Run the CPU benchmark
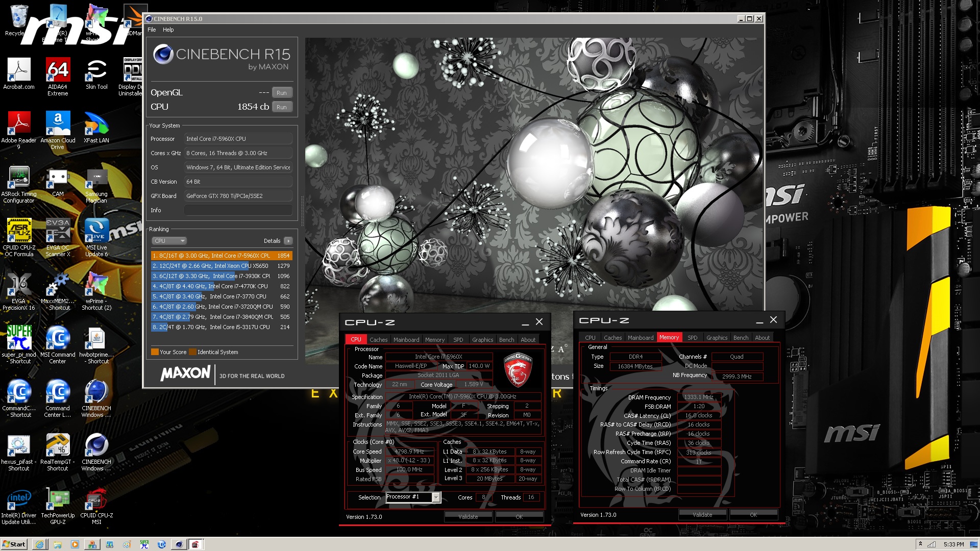This screenshot has height=551, width=980. [x=282, y=107]
